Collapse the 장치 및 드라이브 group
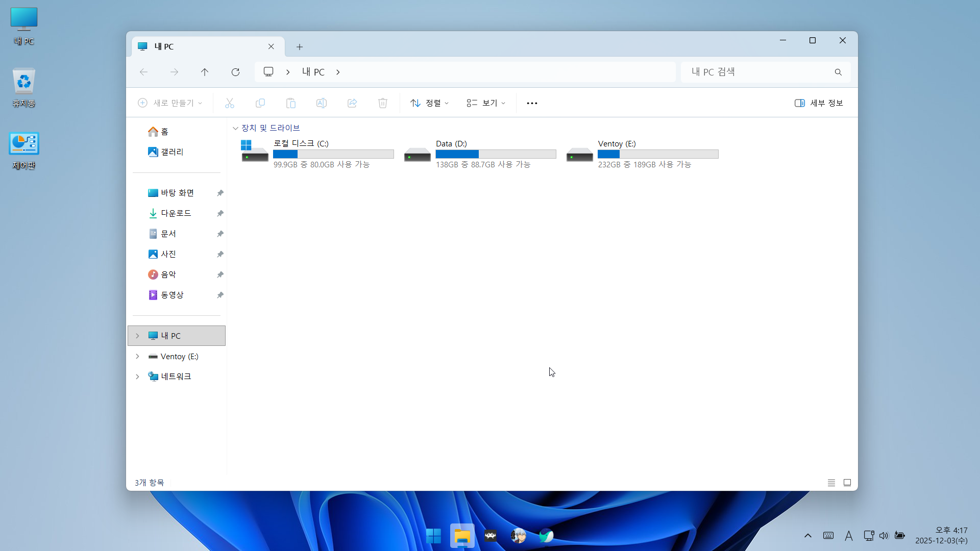 [235, 128]
